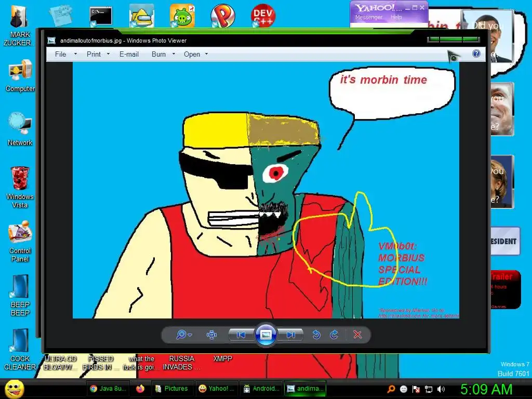Go to the next picture
532x399 pixels.
click(x=290, y=335)
